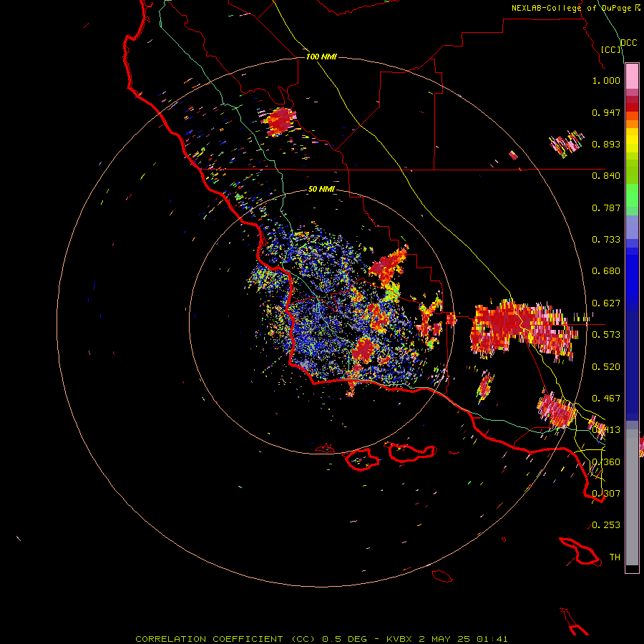
Task: Click the 0.893 legend value
Action: (x=606, y=144)
